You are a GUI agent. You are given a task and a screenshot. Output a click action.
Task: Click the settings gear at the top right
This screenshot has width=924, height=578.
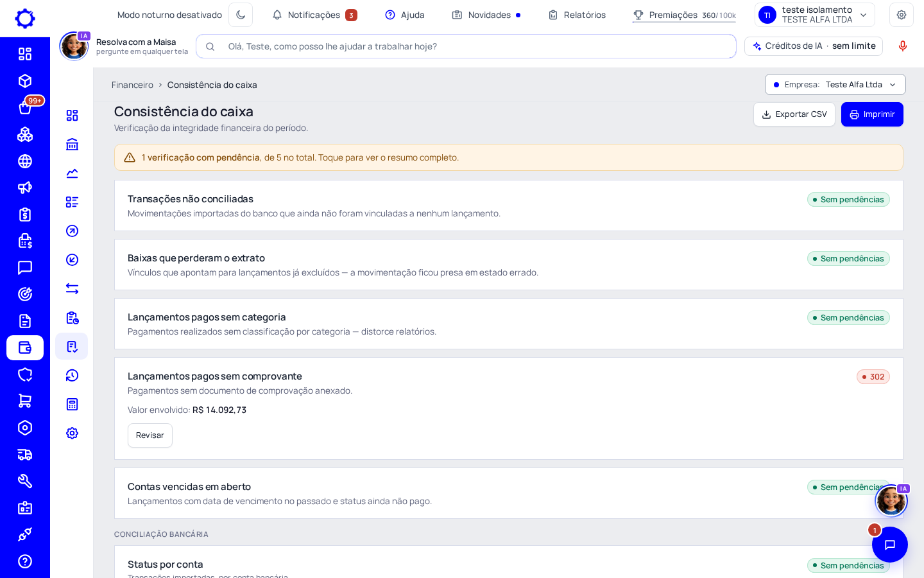coord(902,15)
